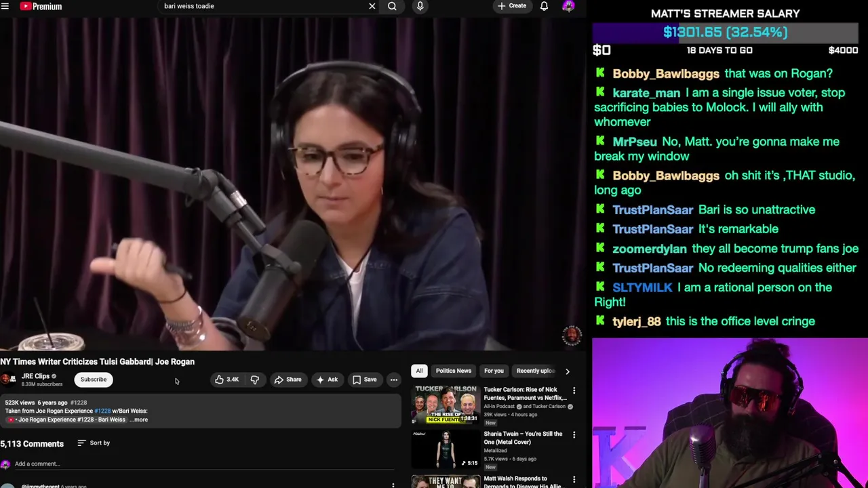This screenshot has height=488, width=868.
Task: Show more filter chips with the next arrow
Action: [x=568, y=371]
